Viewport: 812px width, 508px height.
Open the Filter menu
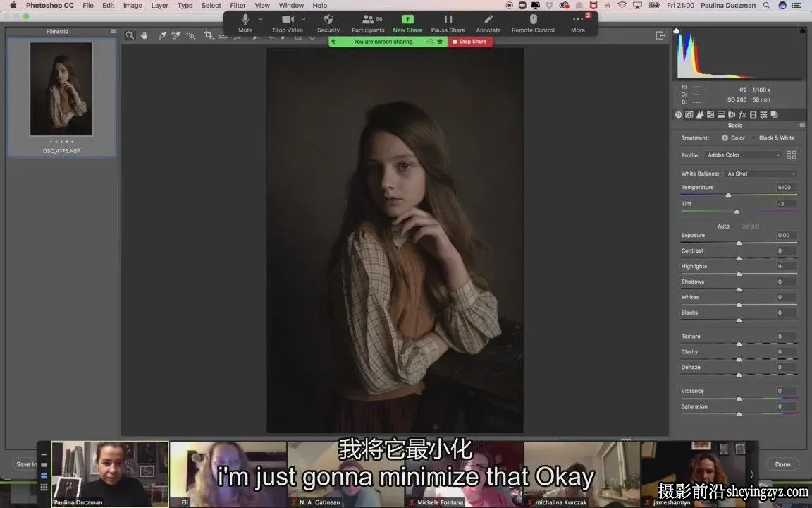click(238, 5)
